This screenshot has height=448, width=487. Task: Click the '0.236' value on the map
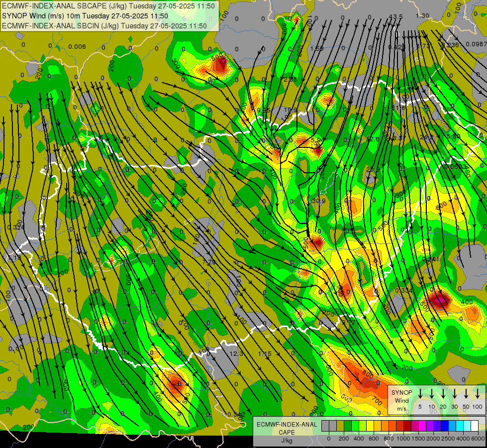[450, 45]
